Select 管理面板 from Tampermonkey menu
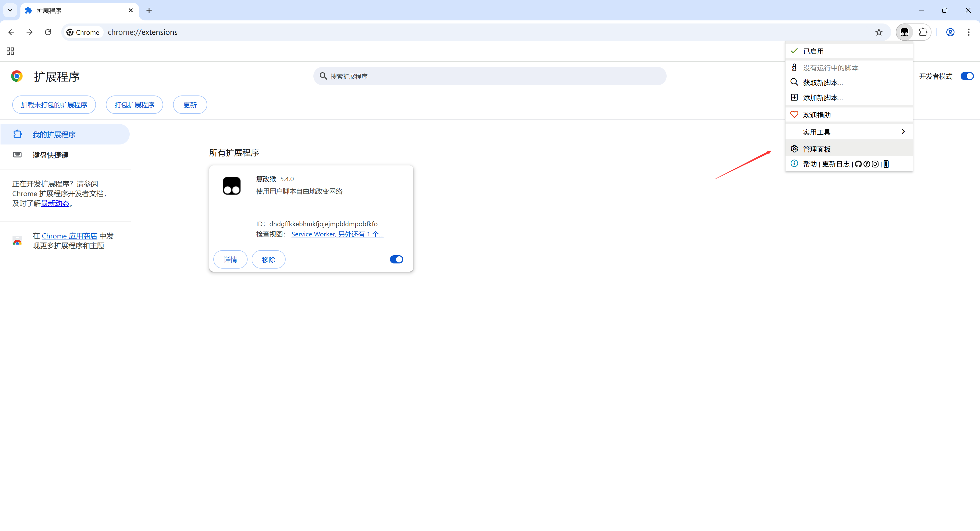 point(817,149)
